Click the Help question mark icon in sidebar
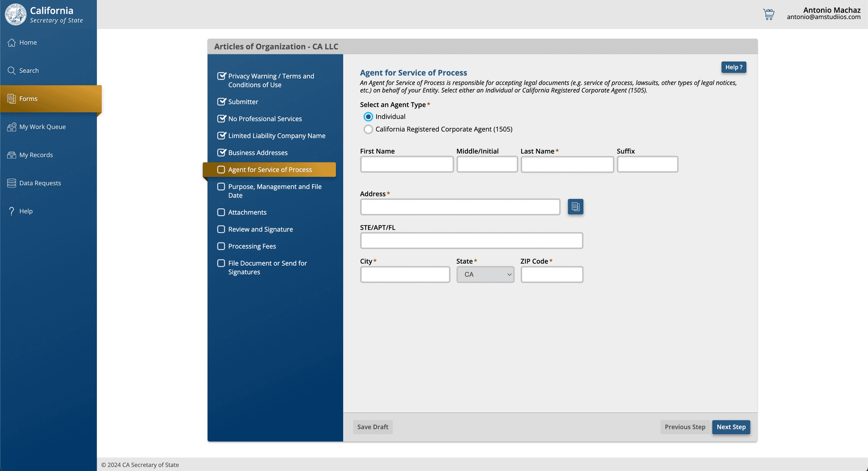 (x=12, y=211)
